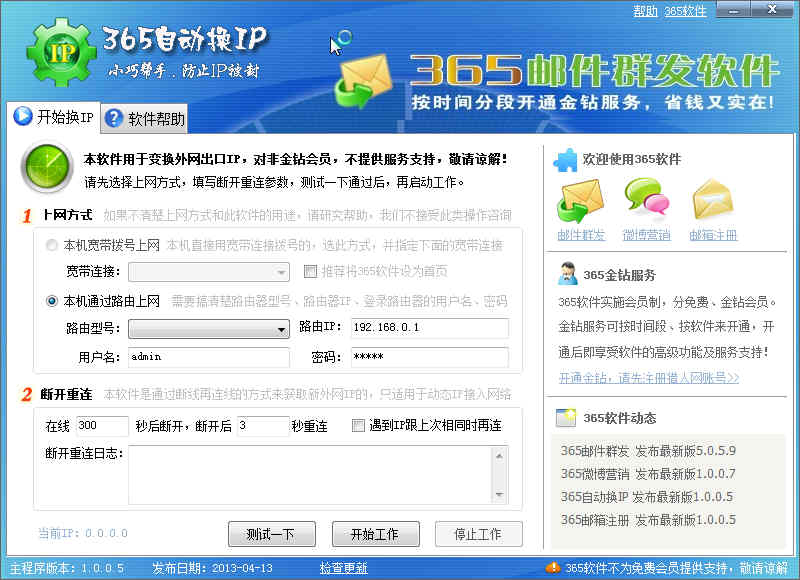The width and height of the screenshot is (800, 580).
Task: Click inside the 断开重连日志 text area
Action: [310, 474]
